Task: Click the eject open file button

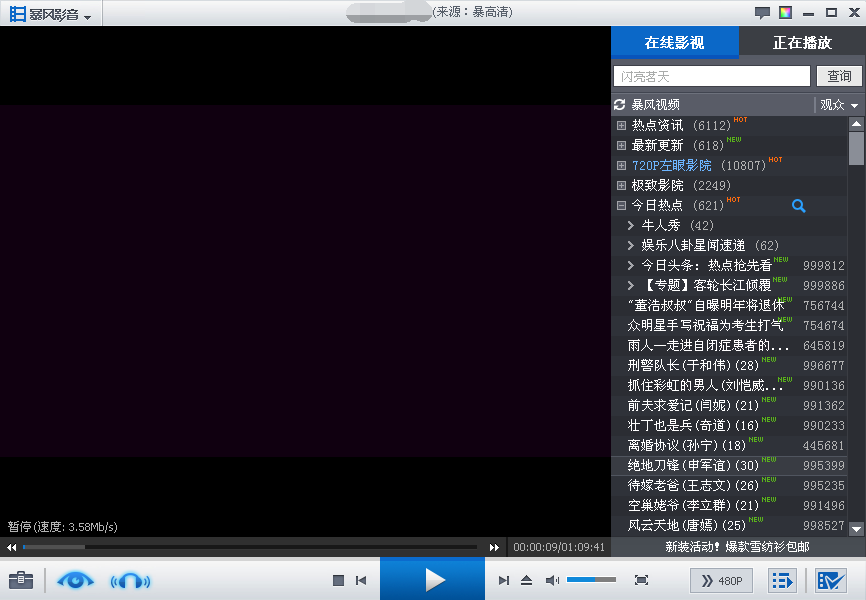Action: (526, 580)
